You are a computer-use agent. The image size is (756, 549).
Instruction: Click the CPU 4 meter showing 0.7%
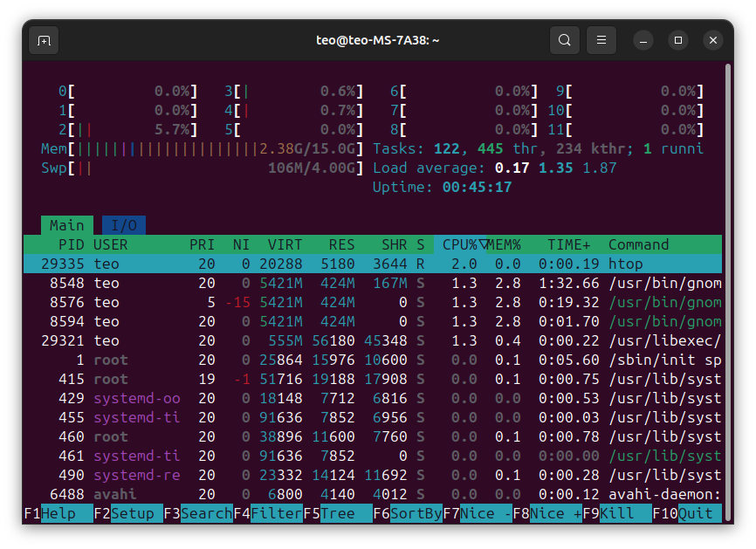tap(293, 110)
